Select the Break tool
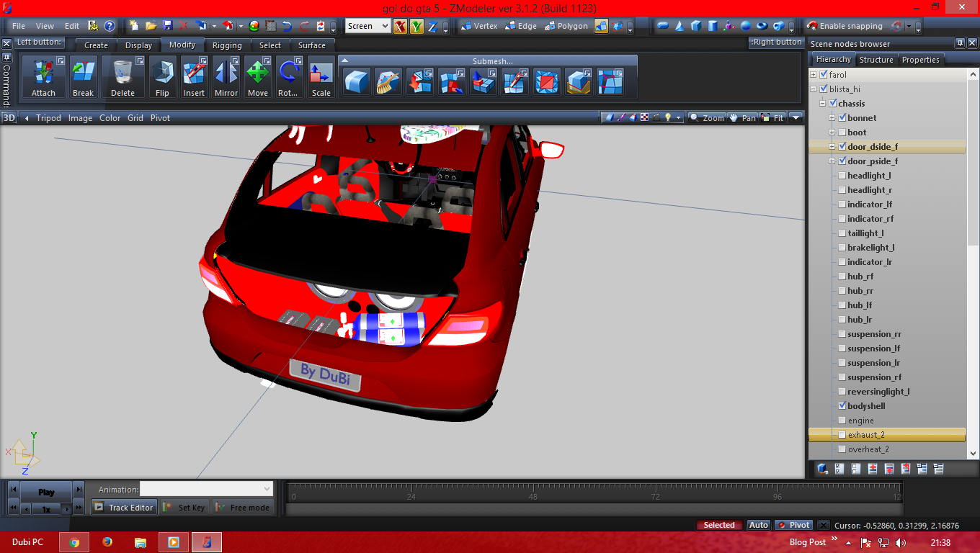Image resolution: width=980 pixels, height=553 pixels. (83, 77)
